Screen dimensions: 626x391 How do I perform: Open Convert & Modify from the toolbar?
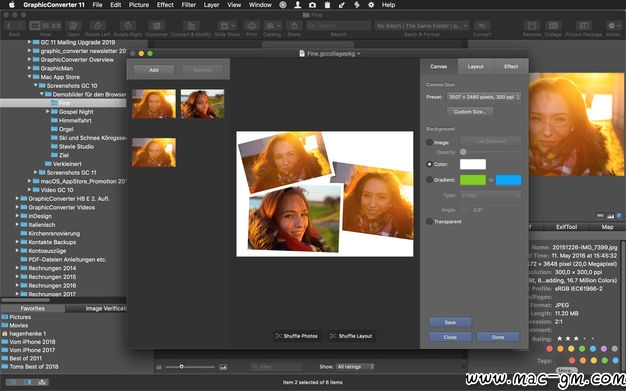click(x=191, y=26)
